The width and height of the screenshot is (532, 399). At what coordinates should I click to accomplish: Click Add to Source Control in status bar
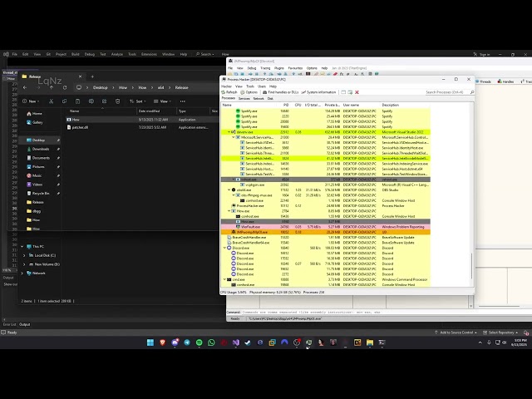[456, 332]
